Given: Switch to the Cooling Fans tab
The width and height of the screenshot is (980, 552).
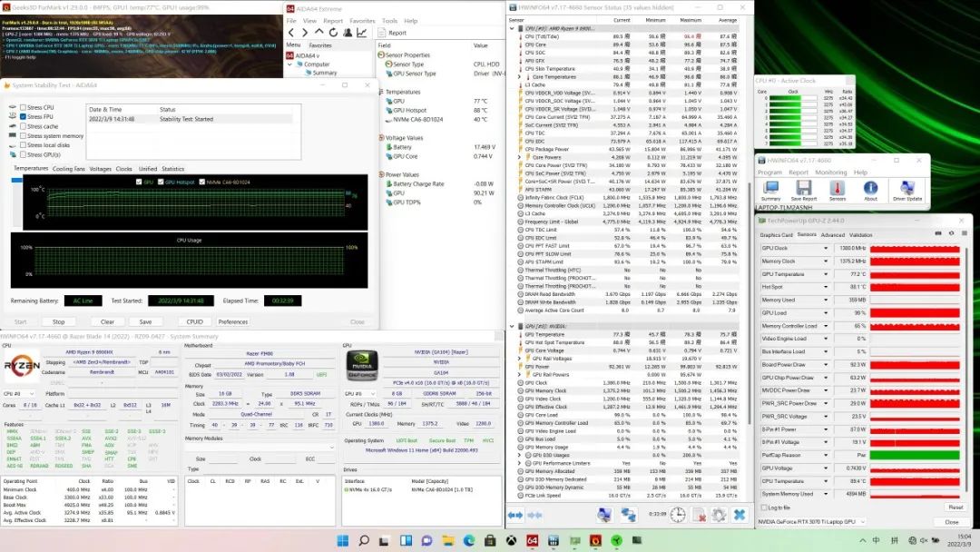Looking at the screenshot, I should [x=68, y=169].
